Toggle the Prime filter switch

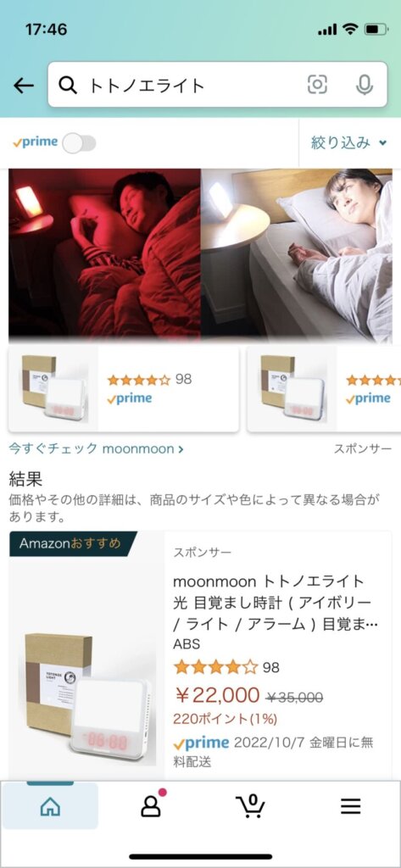coord(79,143)
